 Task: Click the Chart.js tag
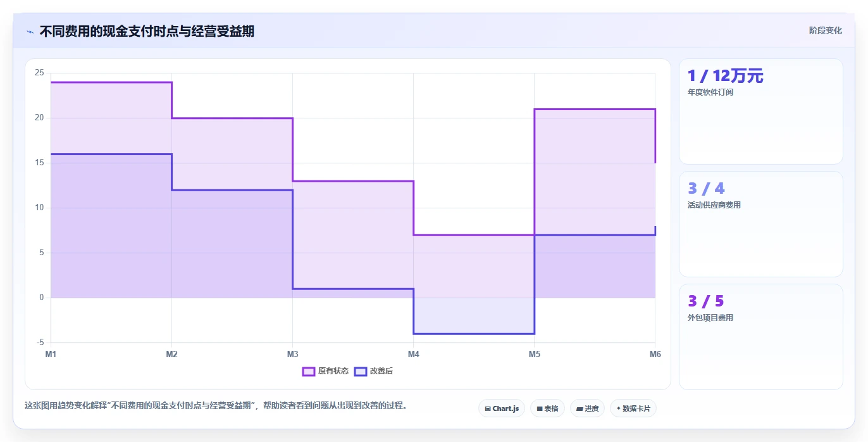click(502, 408)
